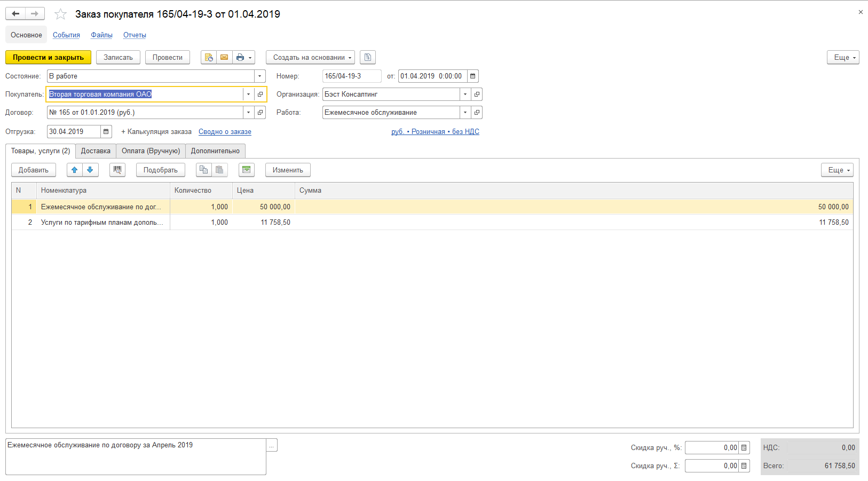Open the Создать на основании menu
This screenshot has width=868, height=481.
(311, 57)
